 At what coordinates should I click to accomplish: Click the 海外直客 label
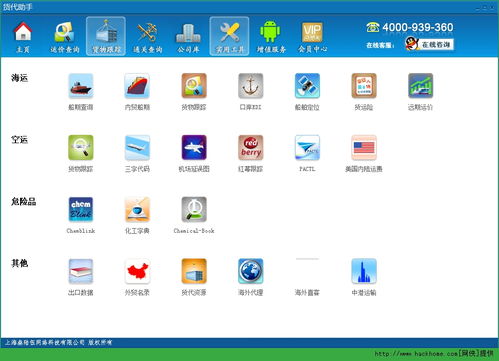pyautogui.click(x=307, y=293)
